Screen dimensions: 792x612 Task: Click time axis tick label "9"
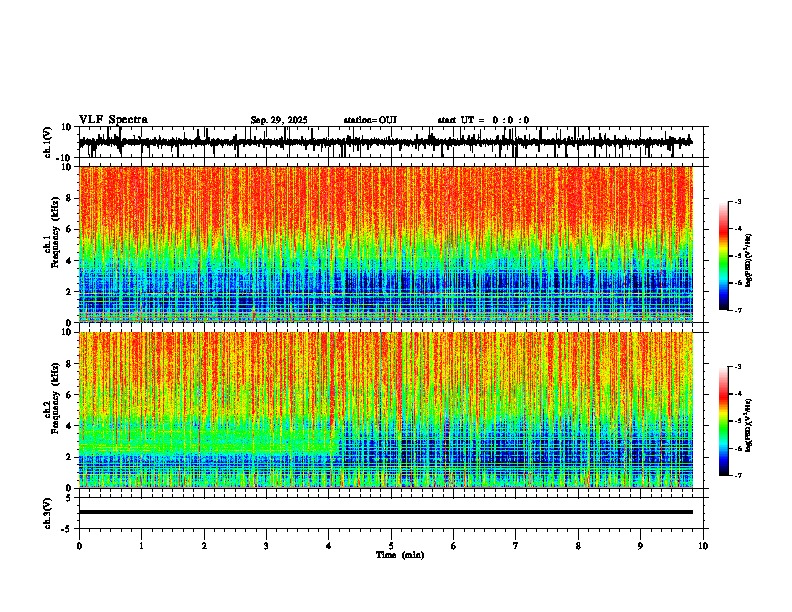coord(640,546)
